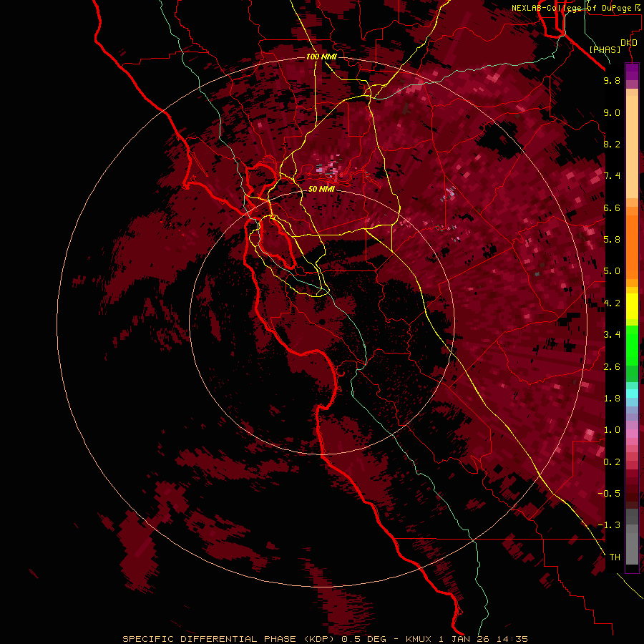The width and height of the screenshot is (644, 644).
Task: Select the cyan segment of the color bar
Action: point(632,394)
